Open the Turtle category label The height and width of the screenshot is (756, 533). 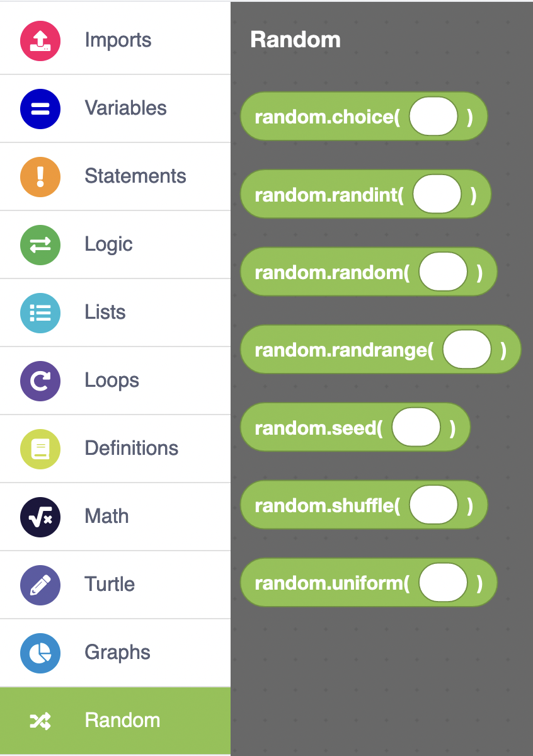[110, 584]
